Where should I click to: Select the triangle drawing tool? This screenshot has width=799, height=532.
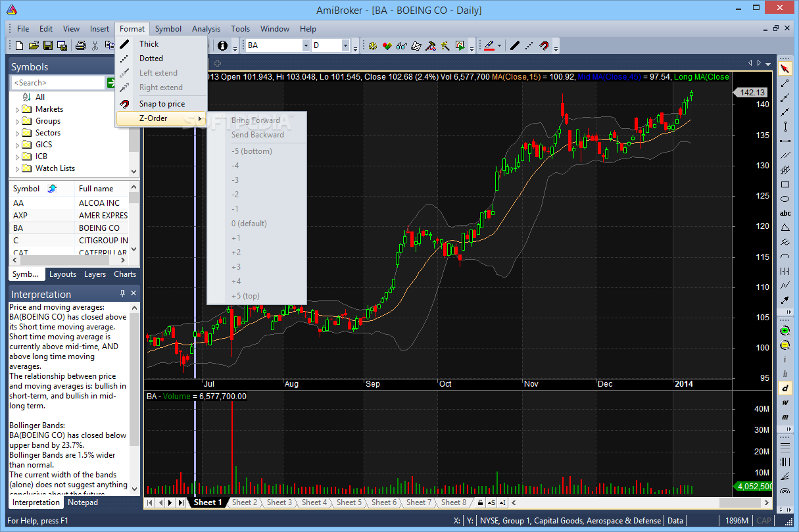(x=785, y=228)
